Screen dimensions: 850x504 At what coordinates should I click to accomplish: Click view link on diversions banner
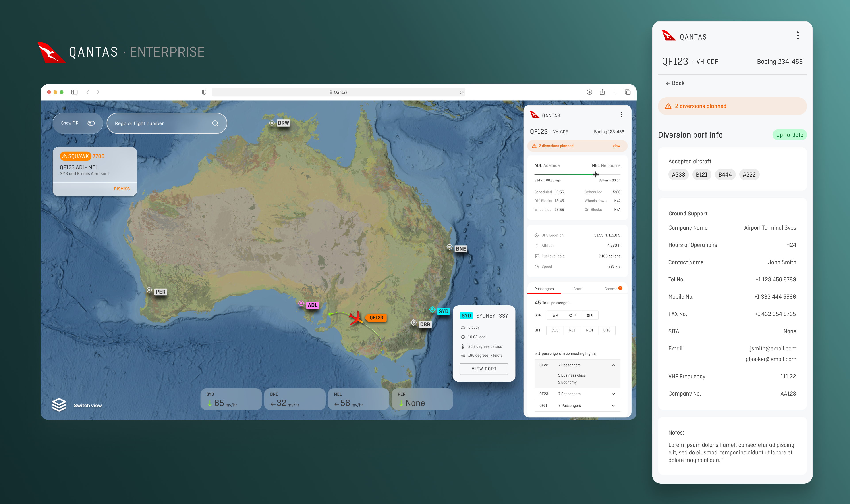[616, 146]
